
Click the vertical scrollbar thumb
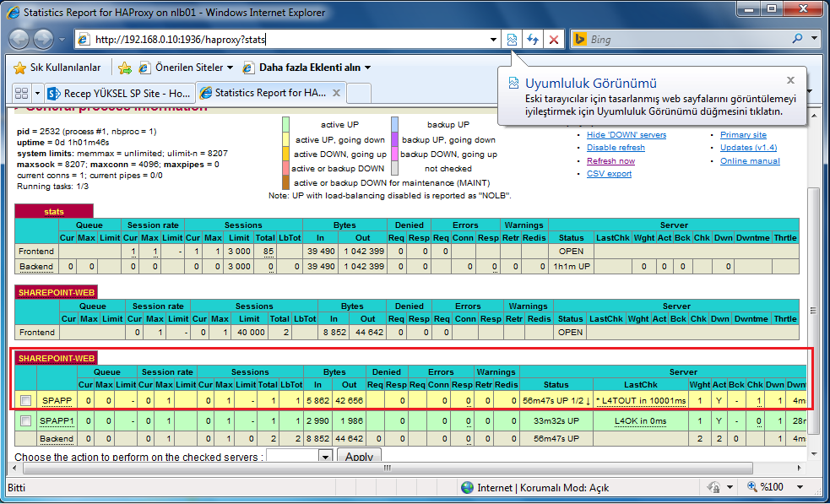pyautogui.click(x=814, y=310)
